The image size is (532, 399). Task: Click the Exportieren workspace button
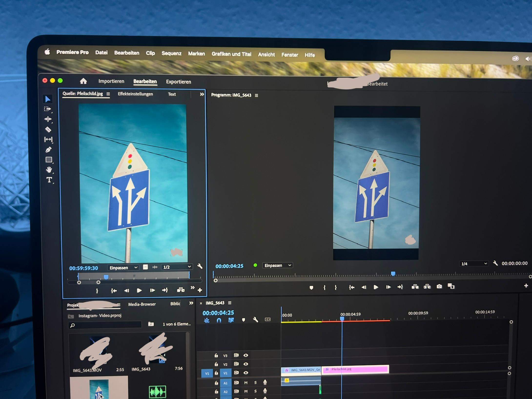pos(178,82)
